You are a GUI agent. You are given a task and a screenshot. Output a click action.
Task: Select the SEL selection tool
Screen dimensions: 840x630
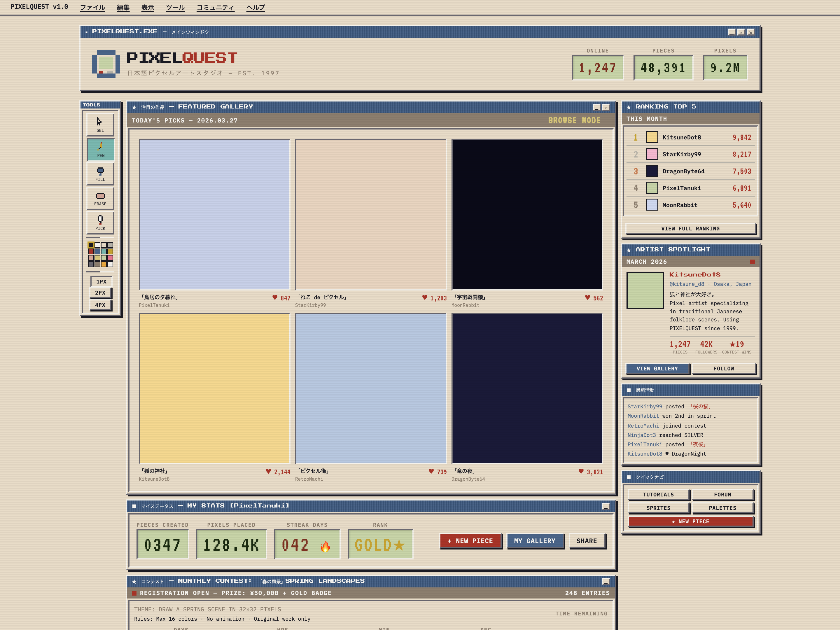[x=100, y=124]
